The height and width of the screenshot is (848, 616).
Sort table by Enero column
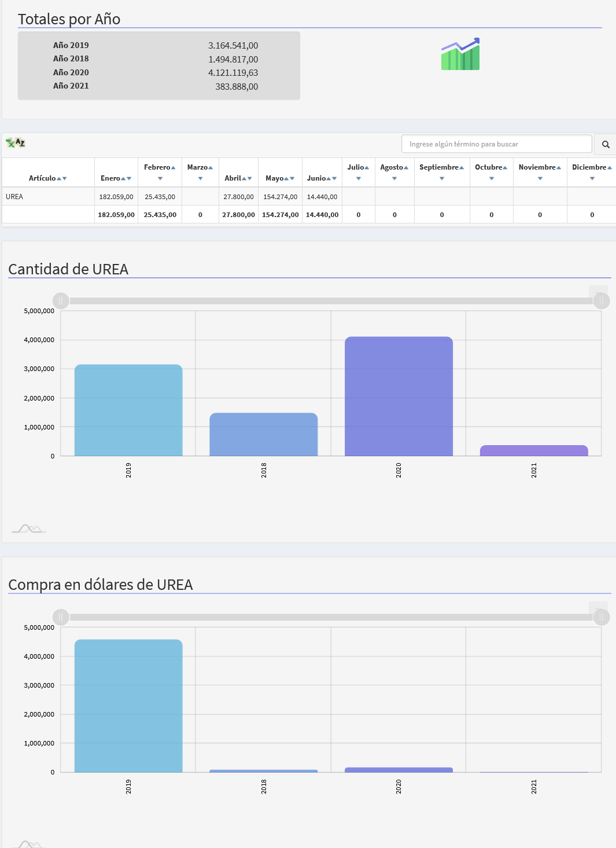pos(116,178)
